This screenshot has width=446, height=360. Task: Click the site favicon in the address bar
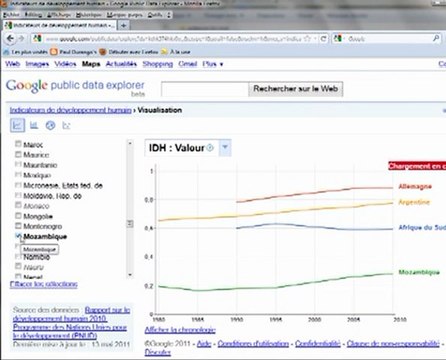[37, 39]
